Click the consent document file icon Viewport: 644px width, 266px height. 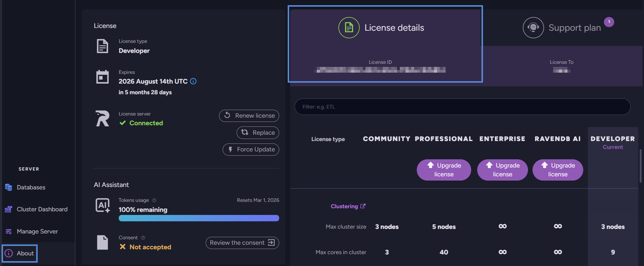tap(102, 242)
